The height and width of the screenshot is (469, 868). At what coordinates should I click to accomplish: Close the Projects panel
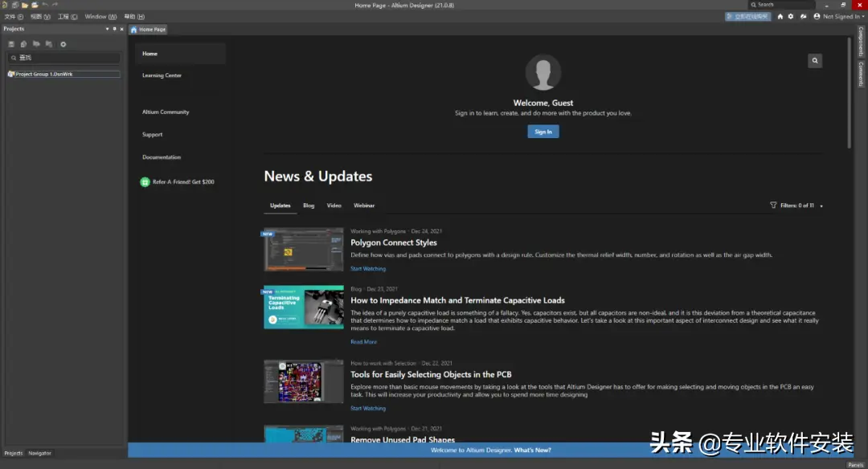tap(122, 29)
